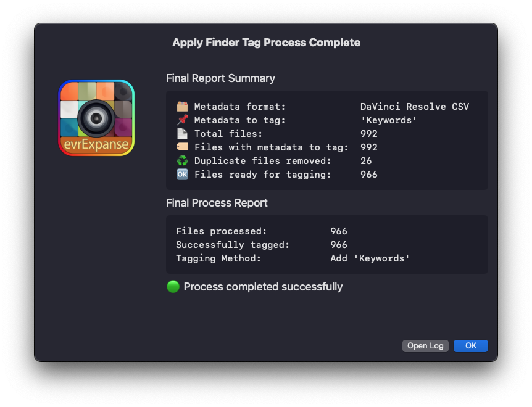
Task: Click the Duplicate files removed count 26
Action: pos(366,161)
